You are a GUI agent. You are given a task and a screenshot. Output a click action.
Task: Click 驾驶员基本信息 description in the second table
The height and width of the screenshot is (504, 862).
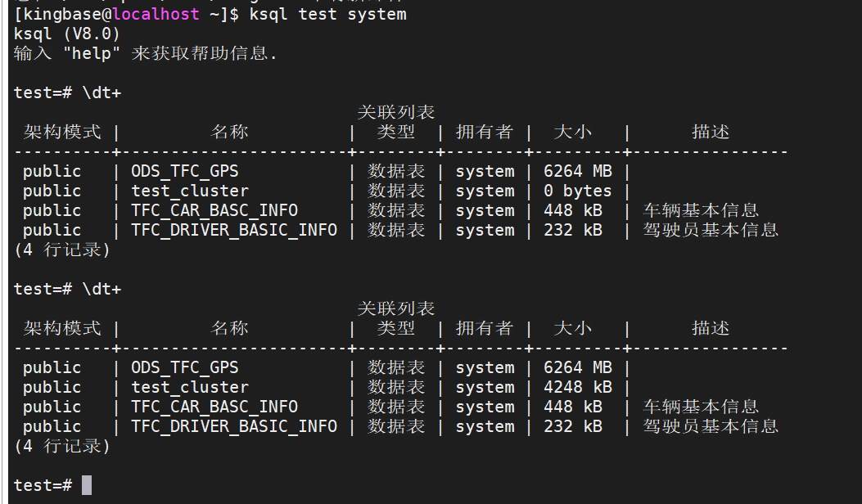tap(711, 426)
